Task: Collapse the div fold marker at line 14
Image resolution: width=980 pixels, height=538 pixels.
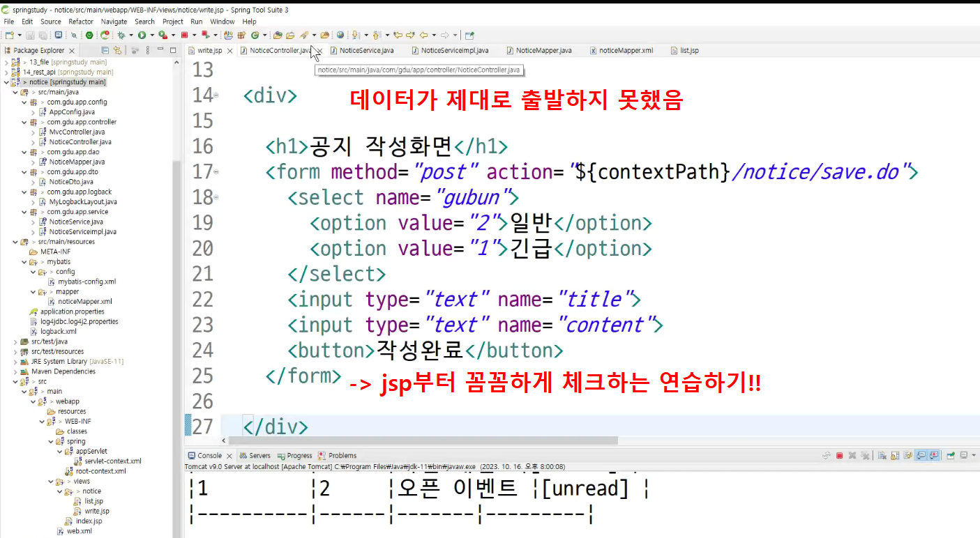Action: 216,95
